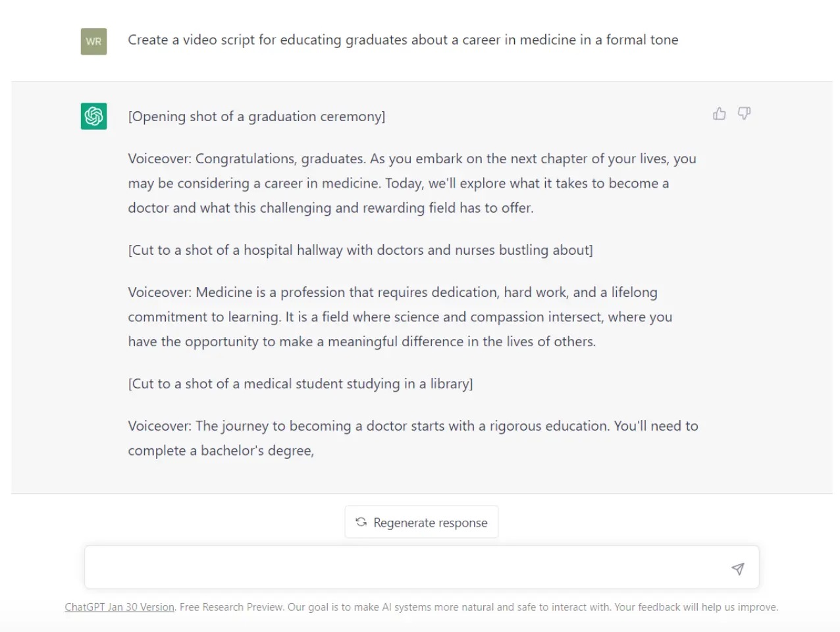Click the opening graduation ceremony shot line
Screen dimensions: 840x632
(256, 116)
